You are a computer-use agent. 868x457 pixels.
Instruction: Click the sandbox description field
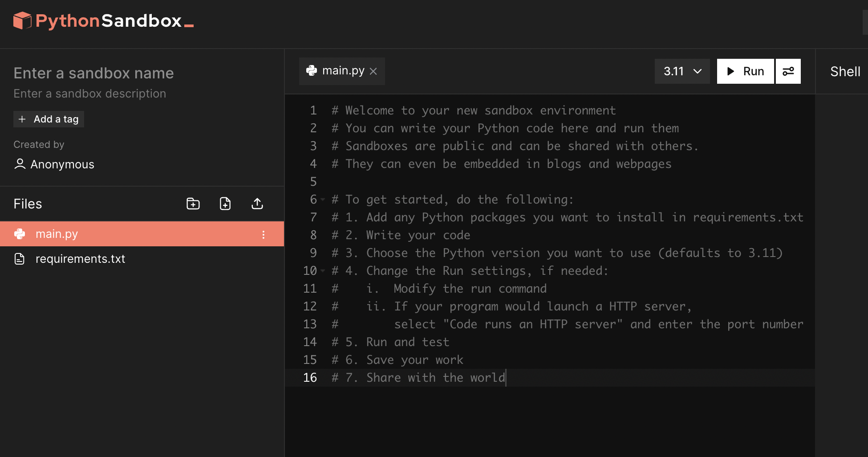point(89,94)
